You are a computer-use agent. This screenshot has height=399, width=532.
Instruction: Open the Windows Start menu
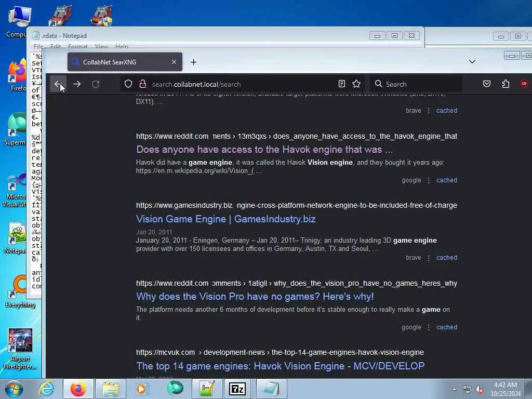pos(14,389)
